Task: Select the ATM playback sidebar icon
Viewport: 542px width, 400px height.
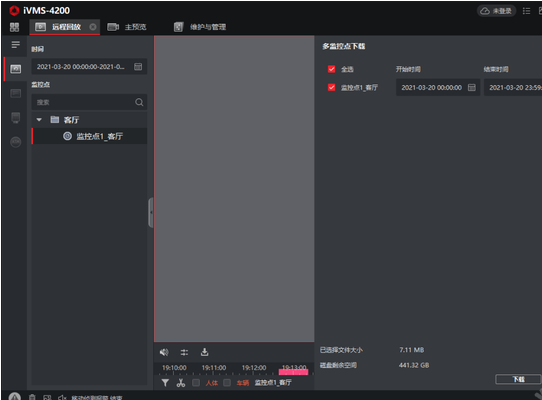Action: (16, 142)
